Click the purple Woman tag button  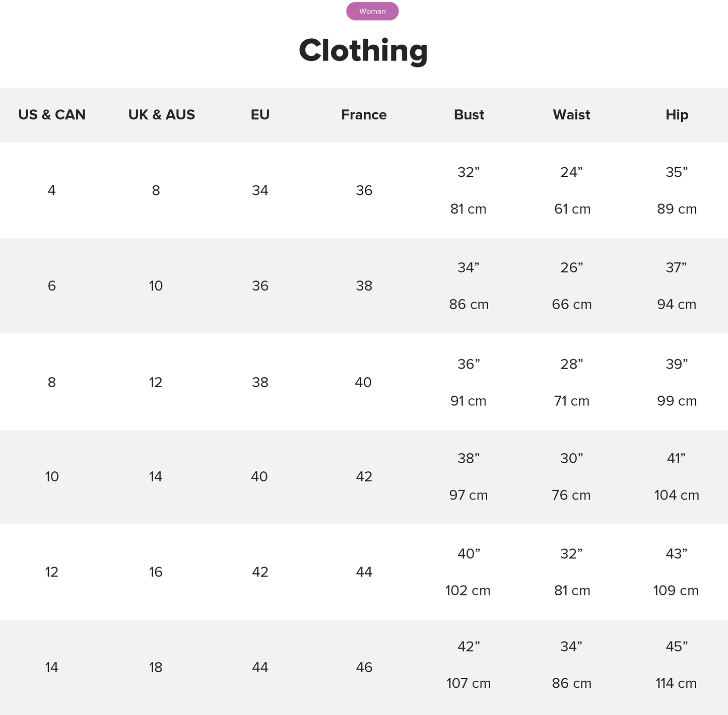(372, 11)
